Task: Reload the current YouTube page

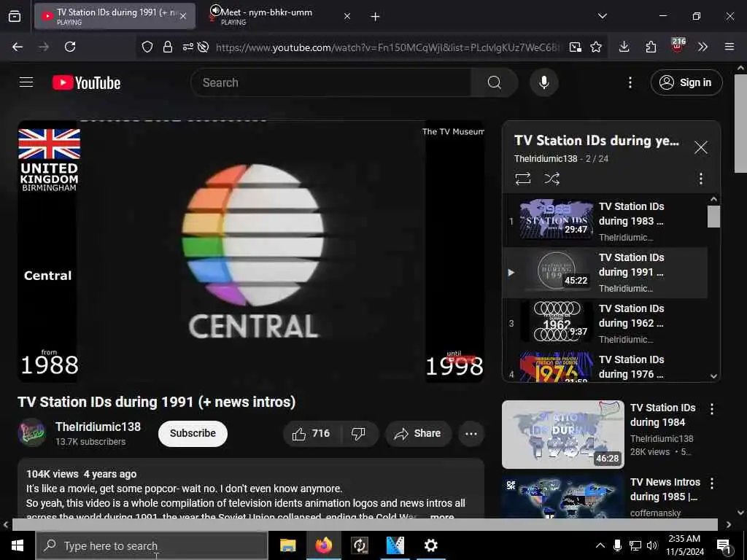Action: (70, 47)
